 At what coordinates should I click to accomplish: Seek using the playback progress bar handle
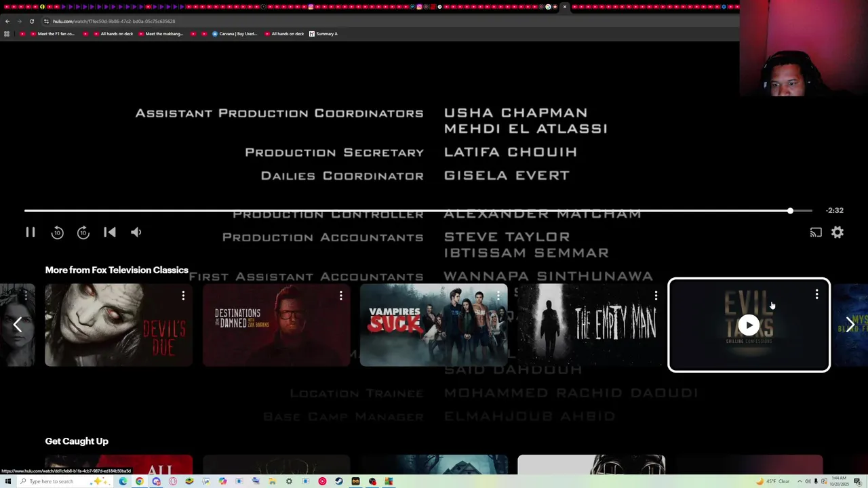point(790,211)
